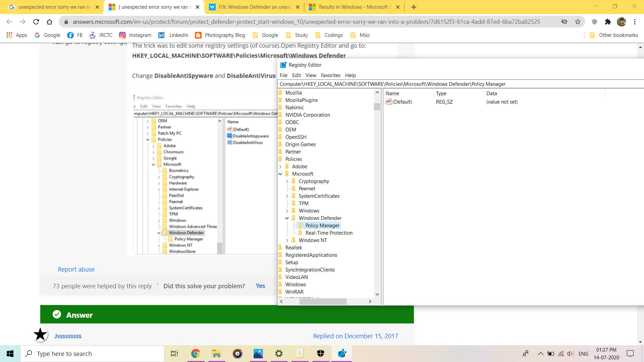This screenshot has height=362, width=644.
Task: Select the (Default) registry value
Action: point(399,102)
